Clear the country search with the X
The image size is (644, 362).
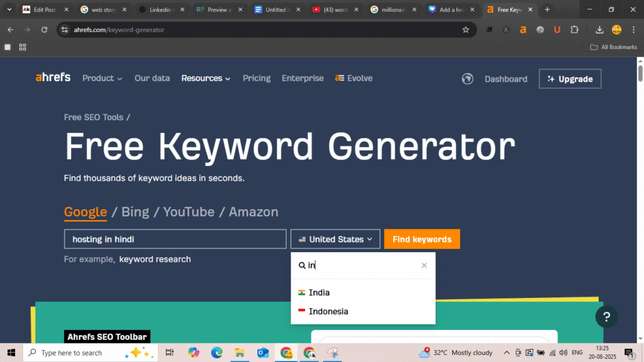(x=425, y=266)
